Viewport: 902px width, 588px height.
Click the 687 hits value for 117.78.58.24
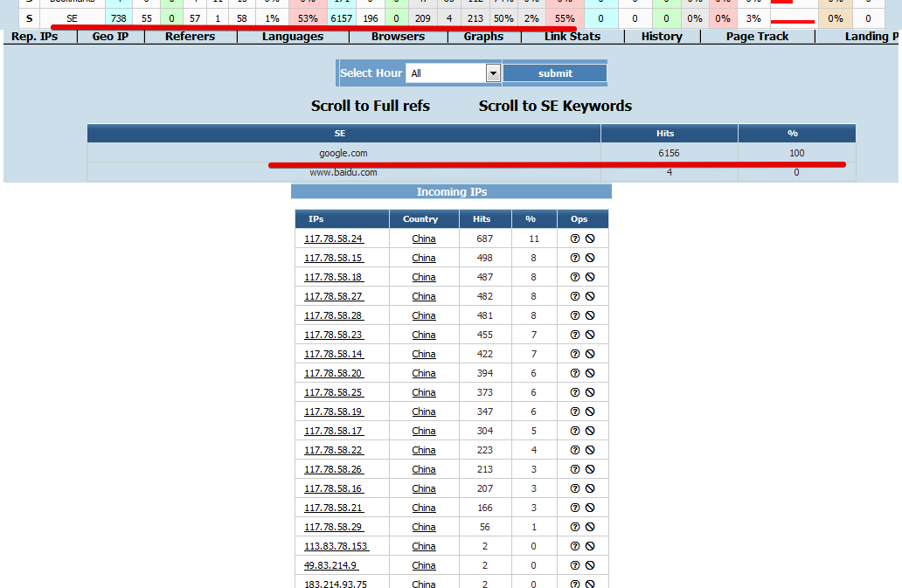[485, 239]
